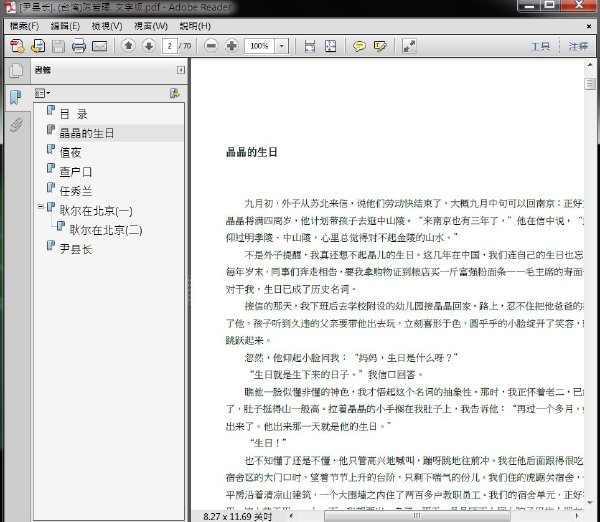Zoom in with the plus button
This screenshot has height=522, width=600.
point(232,46)
